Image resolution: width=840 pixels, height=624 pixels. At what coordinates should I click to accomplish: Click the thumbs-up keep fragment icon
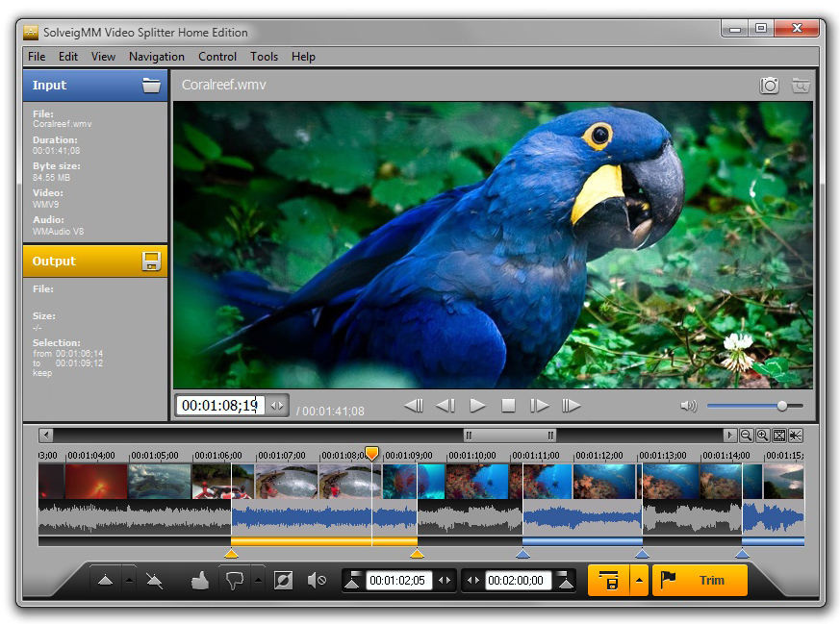coord(200,580)
